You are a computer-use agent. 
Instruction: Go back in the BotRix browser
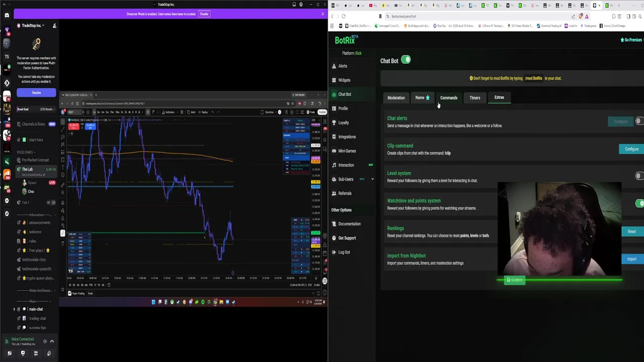click(x=333, y=16)
